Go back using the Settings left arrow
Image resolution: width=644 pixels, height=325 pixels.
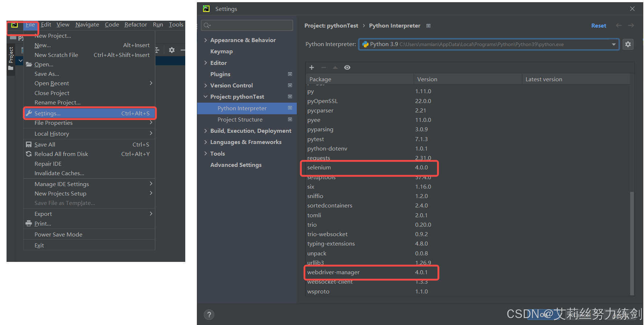619,25
